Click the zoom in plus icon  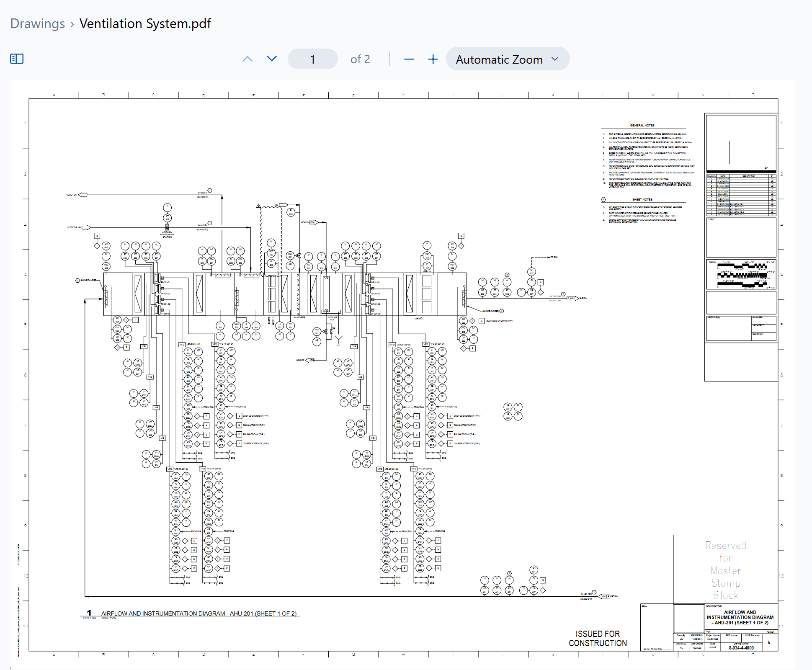[433, 59]
